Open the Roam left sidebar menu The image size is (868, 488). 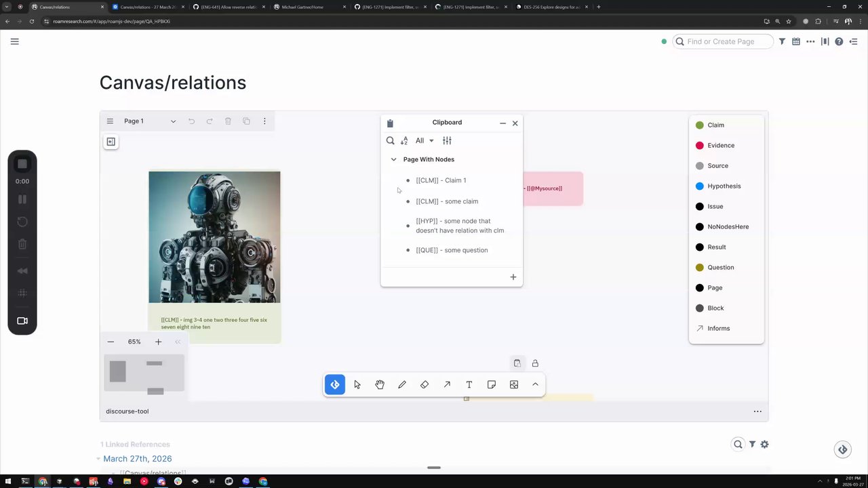[15, 41]
